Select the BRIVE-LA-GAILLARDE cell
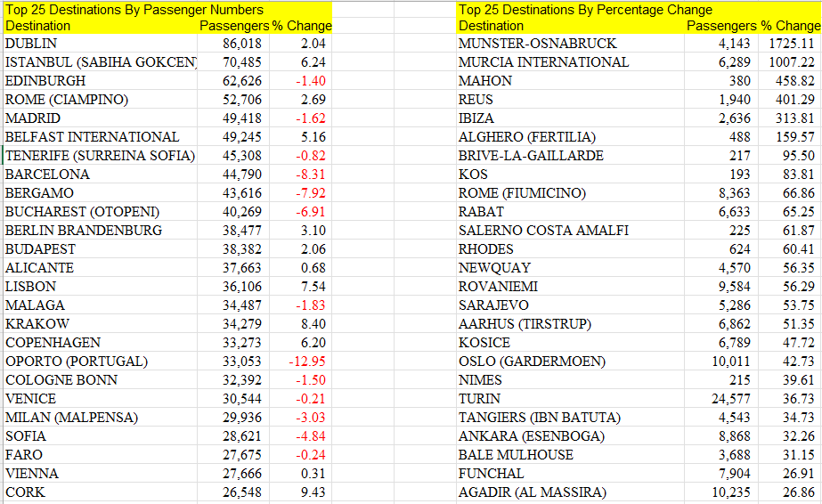 (570, 156)
